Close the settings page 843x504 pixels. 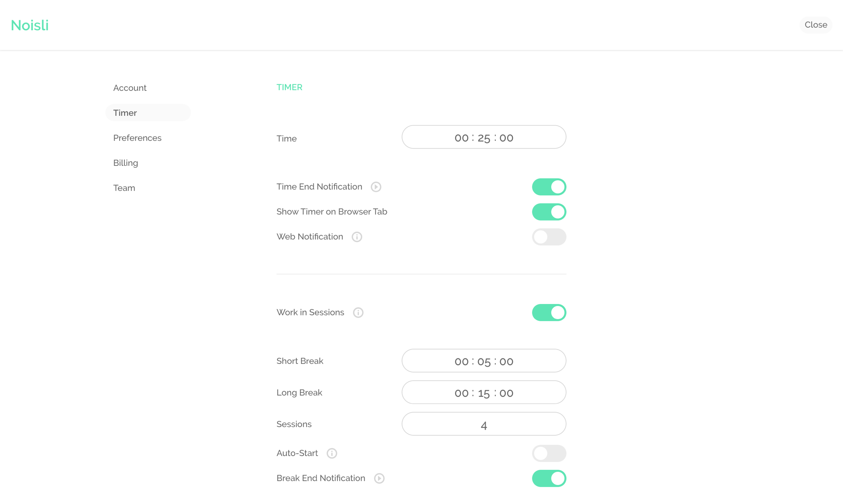coord(815,25)
